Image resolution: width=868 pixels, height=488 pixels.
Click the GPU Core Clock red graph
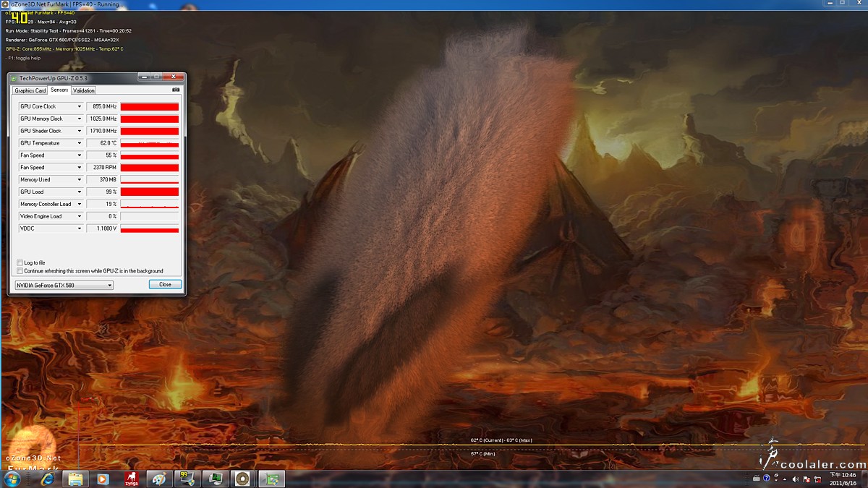click(x=150, y=107)
